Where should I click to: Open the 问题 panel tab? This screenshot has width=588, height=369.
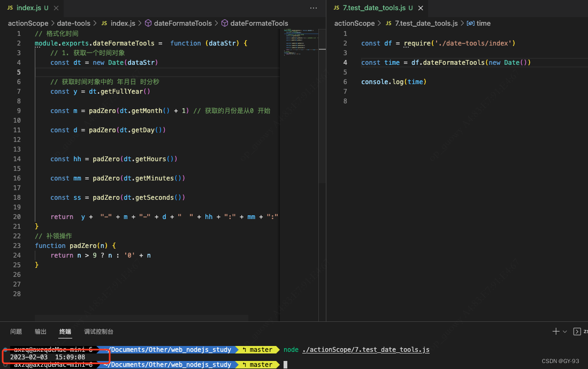16,332
